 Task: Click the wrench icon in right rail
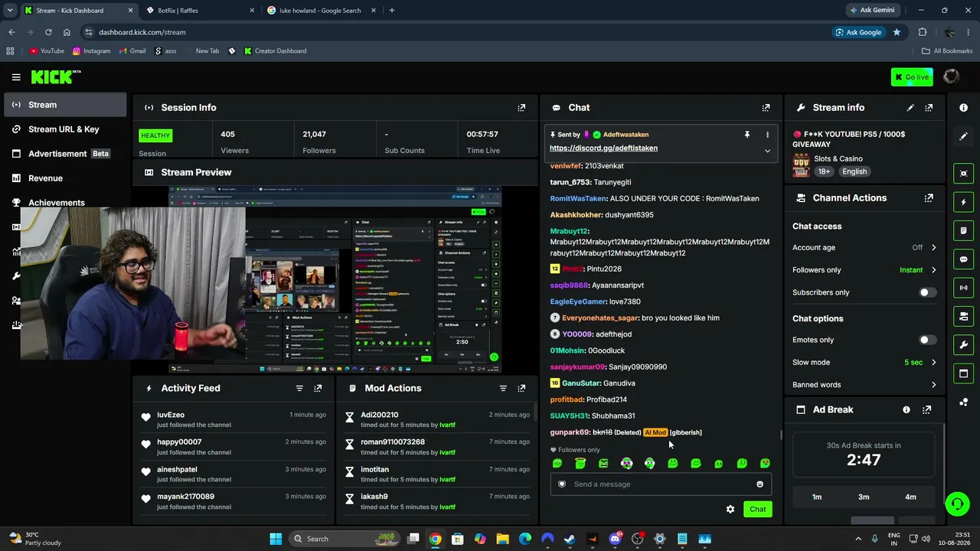tap(963, 344)
